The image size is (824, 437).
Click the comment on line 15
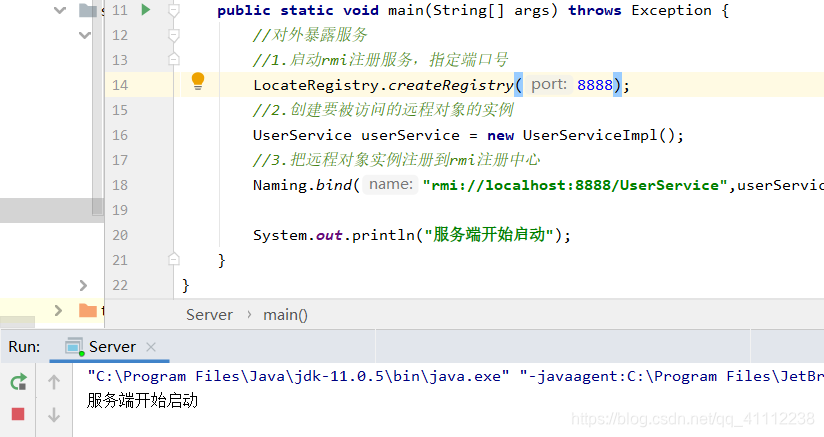tap(383, 110)
